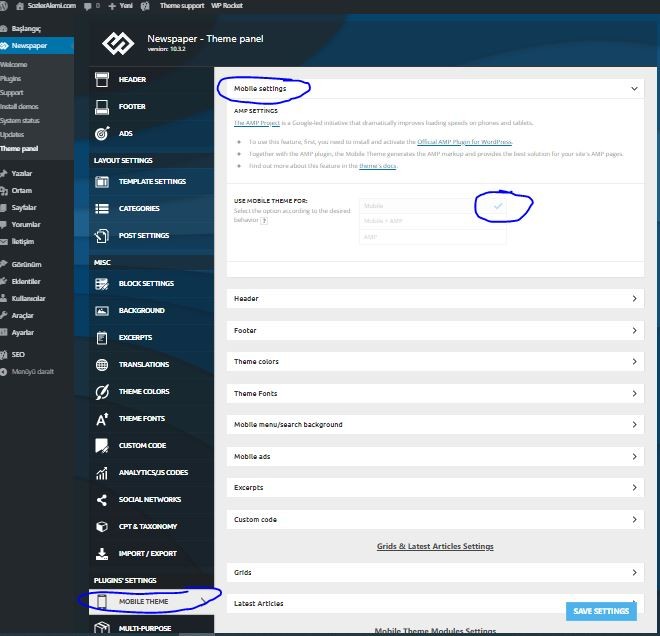This screenshot has width=660, height=636.
Task: Open The AMP Project link
Action: coord(257,123)
